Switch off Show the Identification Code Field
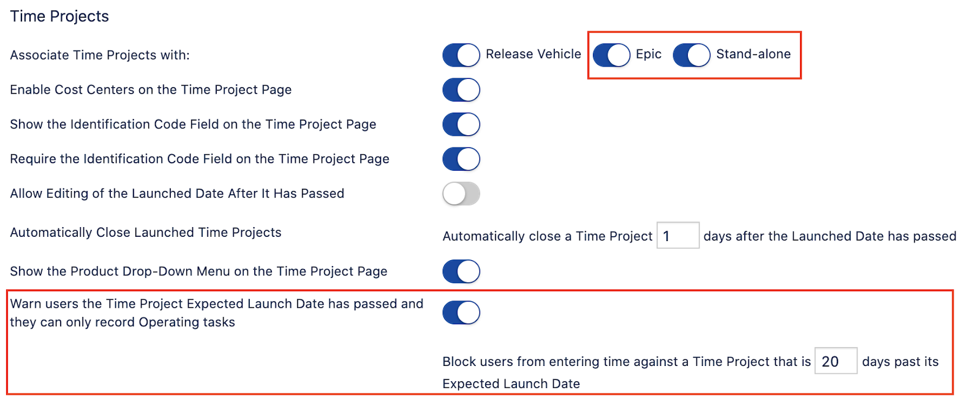 461,124
